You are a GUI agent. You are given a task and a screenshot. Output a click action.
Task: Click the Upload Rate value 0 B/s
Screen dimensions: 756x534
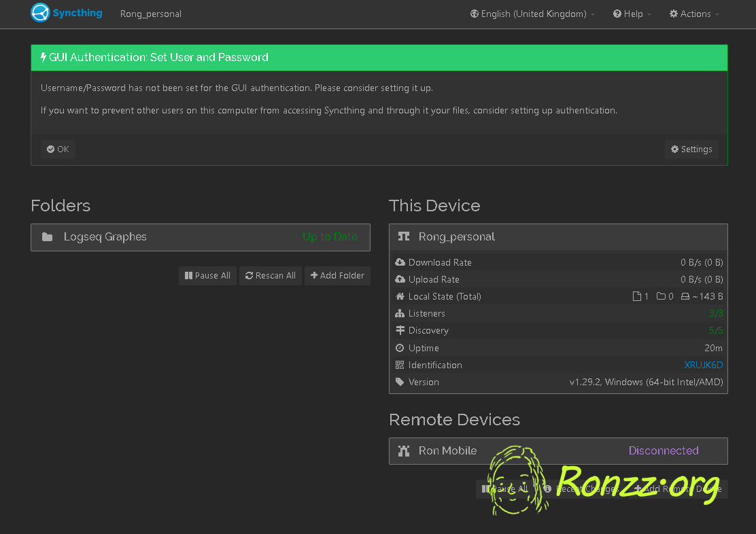coord(702,279)
